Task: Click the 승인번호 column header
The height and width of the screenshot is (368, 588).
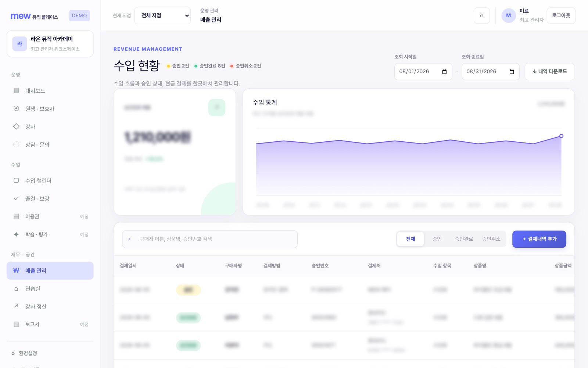Action: tap(320, 266)
